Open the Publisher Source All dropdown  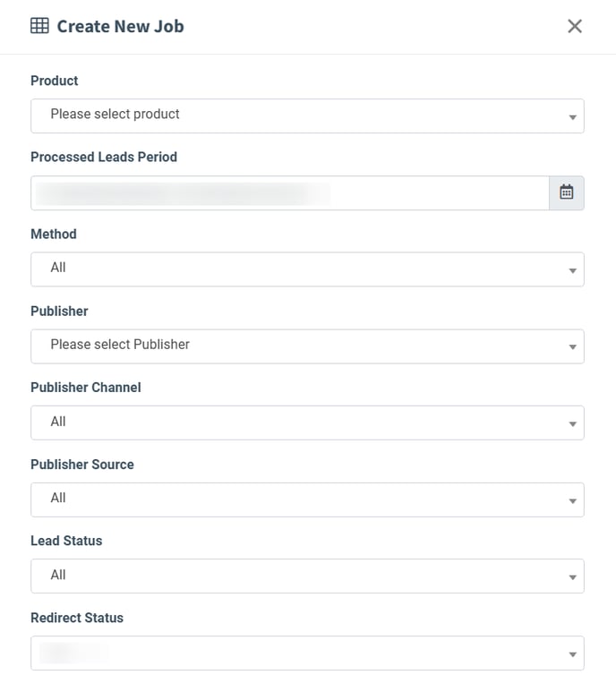pyautogui.click(x=307, y=499)
